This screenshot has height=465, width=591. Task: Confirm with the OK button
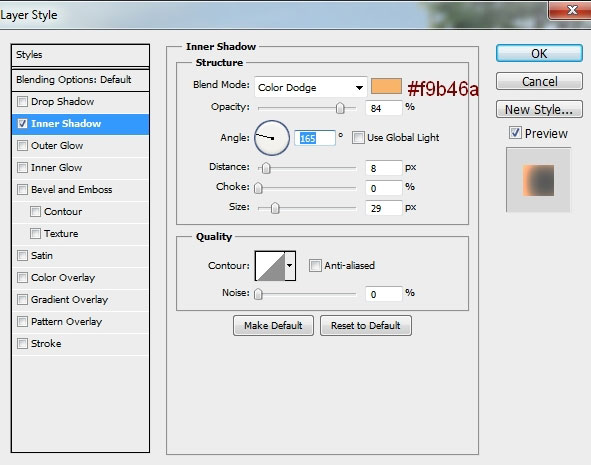[539, 54]
